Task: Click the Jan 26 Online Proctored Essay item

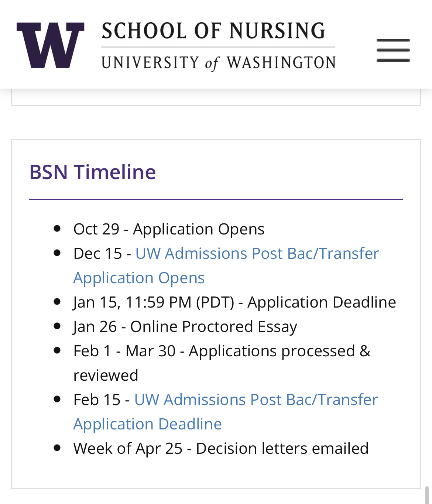Action: point(185,327)
